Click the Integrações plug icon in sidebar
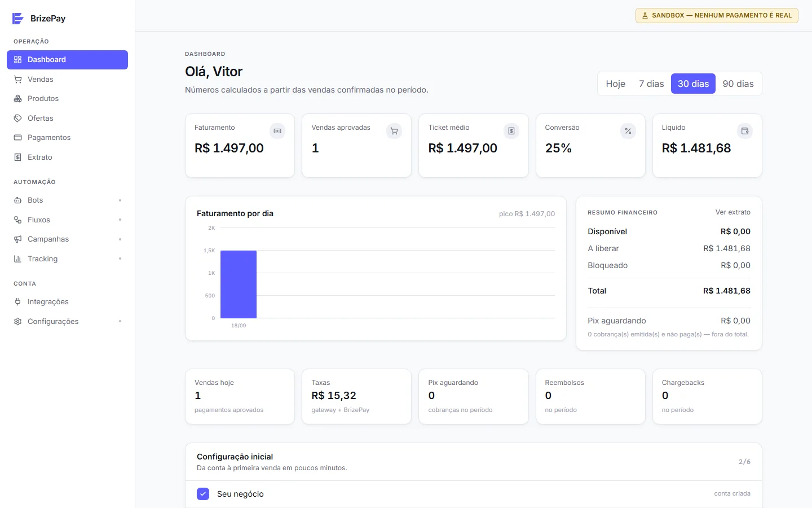 (17, 302)
